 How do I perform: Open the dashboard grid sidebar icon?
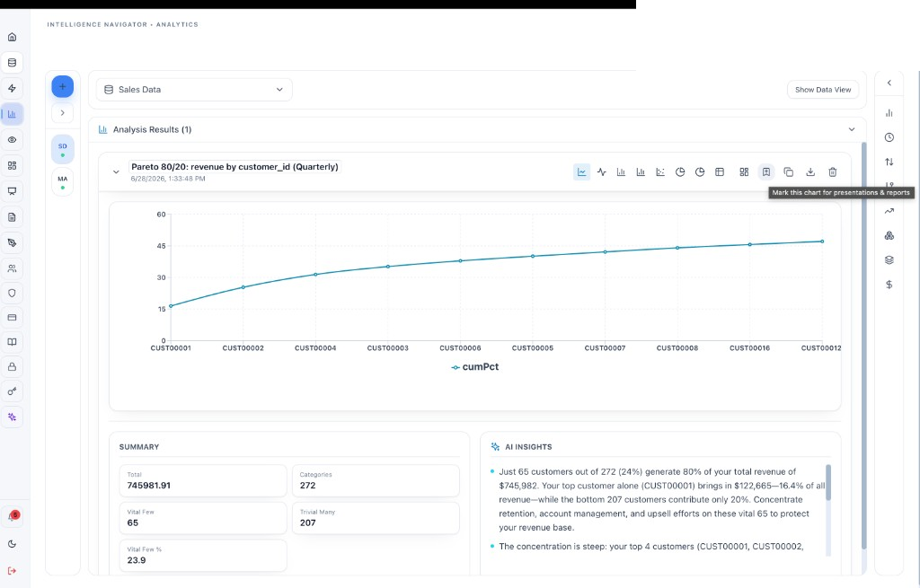point(12,165)
